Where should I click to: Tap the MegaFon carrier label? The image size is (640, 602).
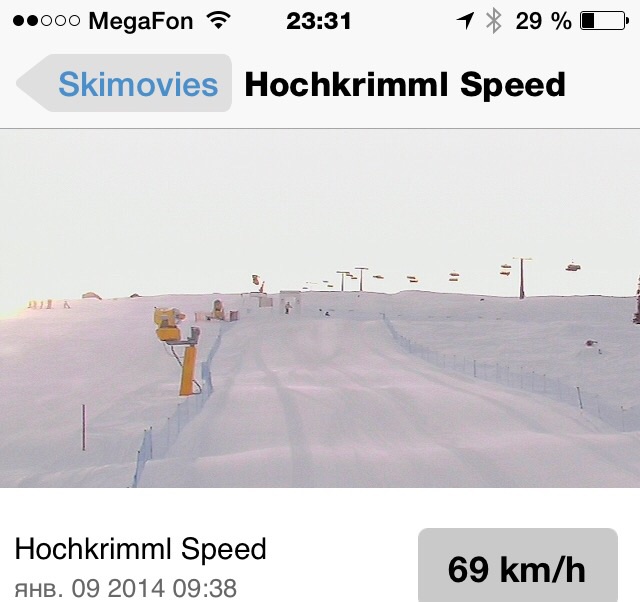click(141, 21)
